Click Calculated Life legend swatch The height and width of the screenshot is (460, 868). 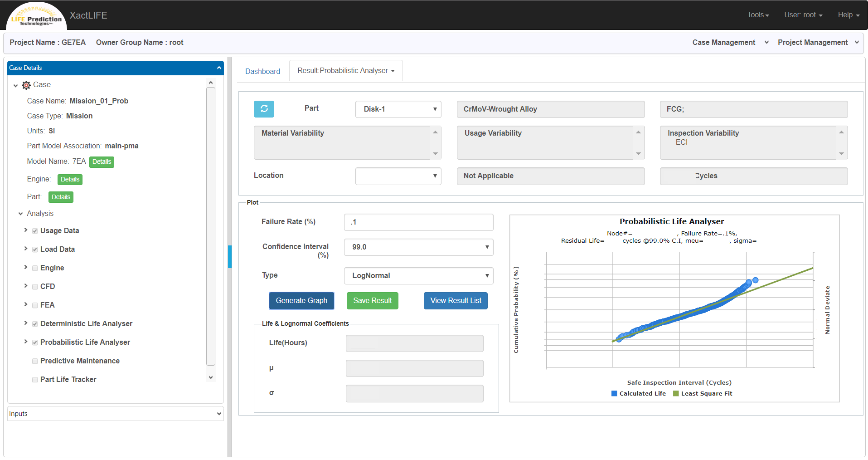pos(614,394)
